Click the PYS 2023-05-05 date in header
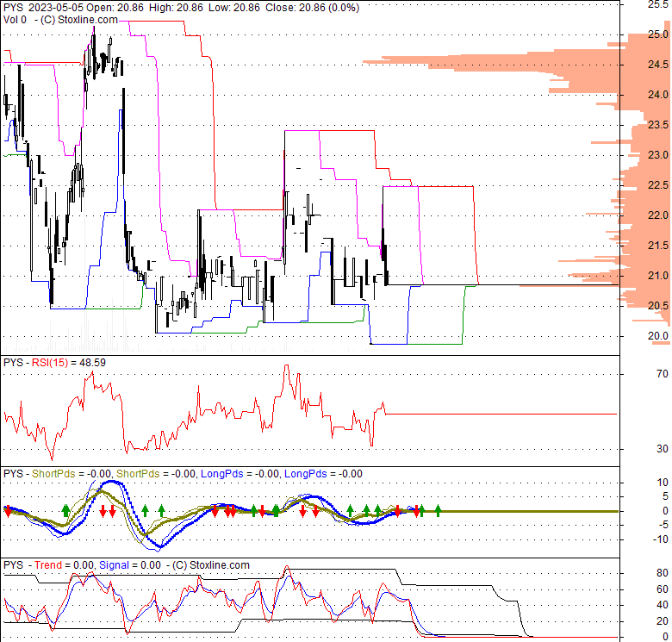 point(57,7)
